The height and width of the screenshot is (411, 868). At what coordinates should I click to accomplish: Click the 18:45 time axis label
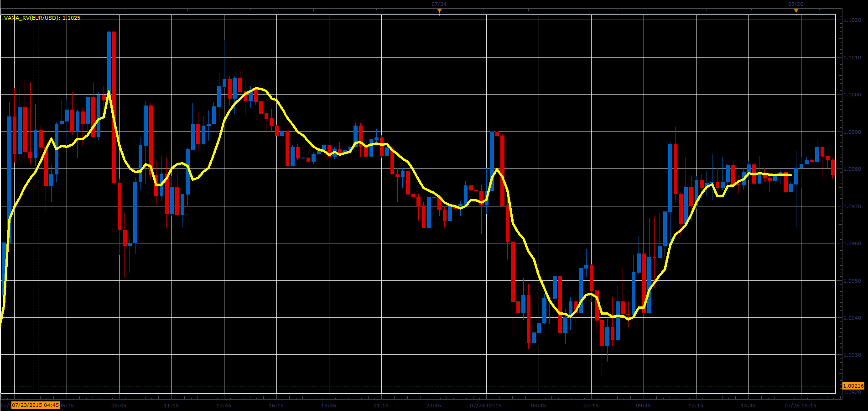(x=328, y=406)
